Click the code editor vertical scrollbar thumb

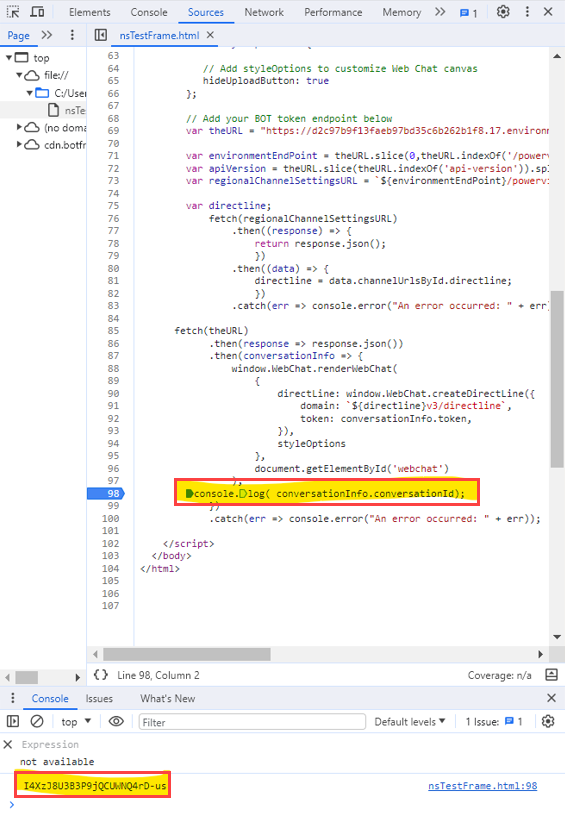pyautogui.click(x=557, y=379)
